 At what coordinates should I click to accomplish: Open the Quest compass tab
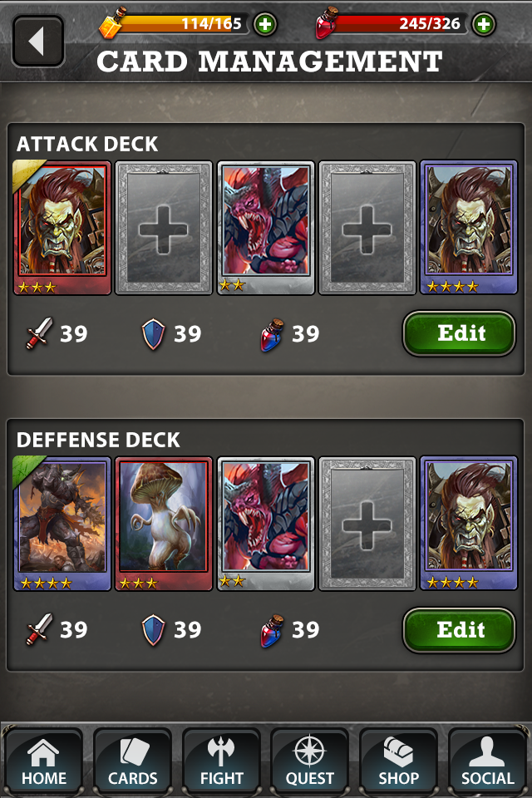pos(309,762)
